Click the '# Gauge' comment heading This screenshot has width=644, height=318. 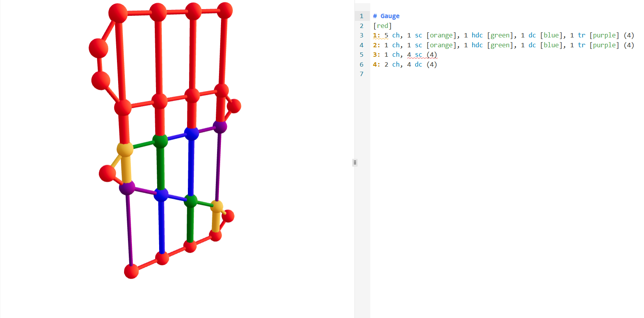[386, 16]
